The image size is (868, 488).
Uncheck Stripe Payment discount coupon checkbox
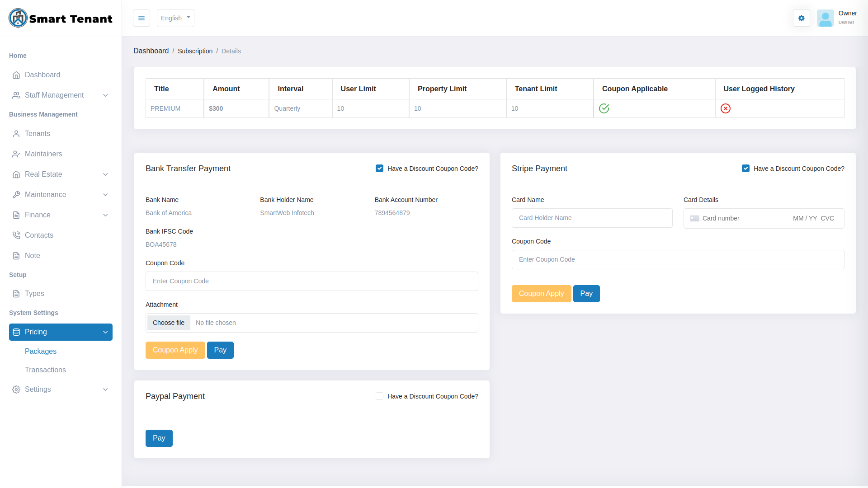coord(746,168)
